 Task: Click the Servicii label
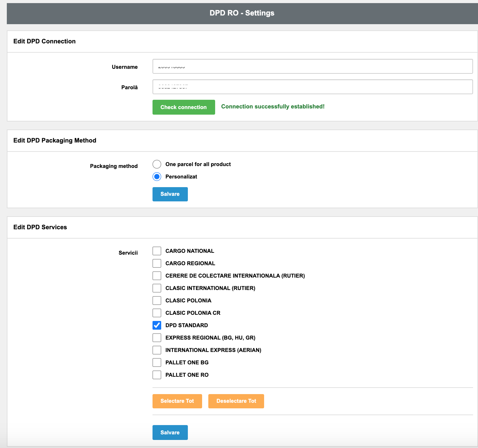[128, 253]
